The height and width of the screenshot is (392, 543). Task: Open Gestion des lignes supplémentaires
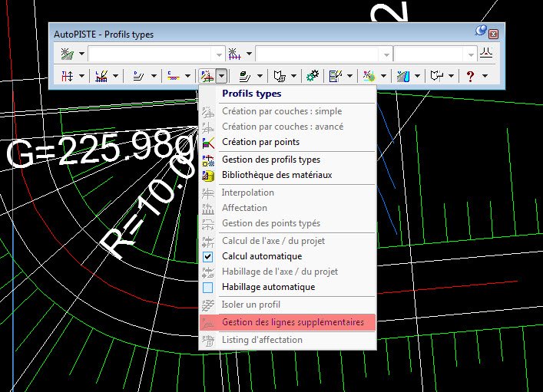pyautogui.click(x=288, y=322)
